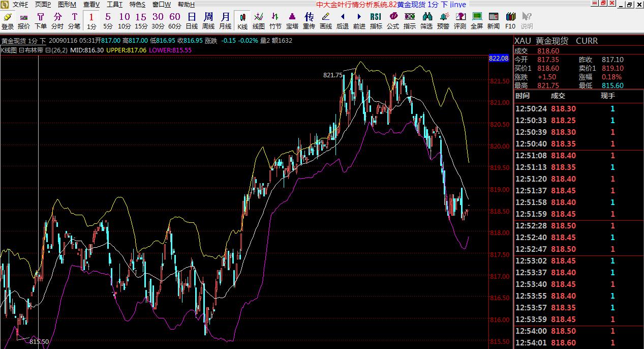This screenshot has height=349, width=644.
Task: Open the 工具T menu
Action: tap(114, 5)
